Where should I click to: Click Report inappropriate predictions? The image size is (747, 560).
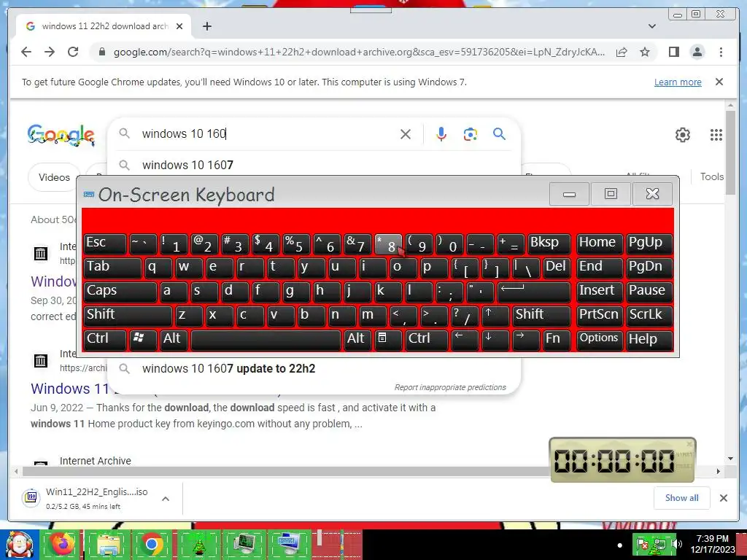tap(450, 387)
